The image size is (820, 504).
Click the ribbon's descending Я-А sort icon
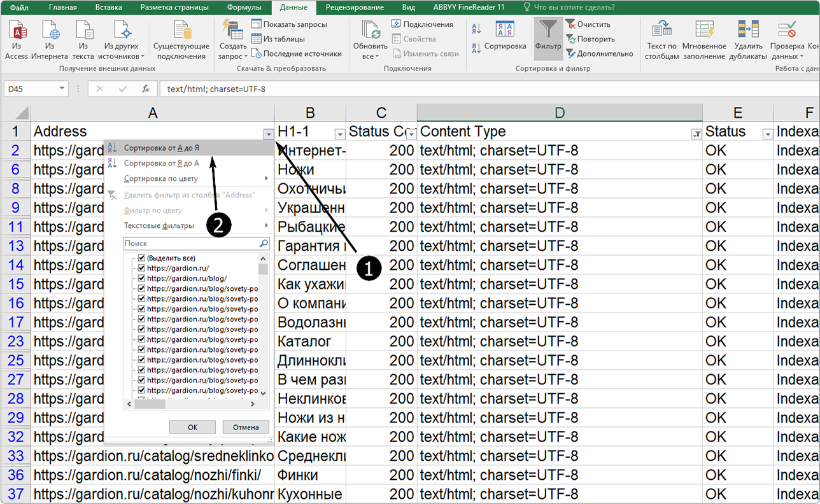pyautogui.click(x=476, y=48)
